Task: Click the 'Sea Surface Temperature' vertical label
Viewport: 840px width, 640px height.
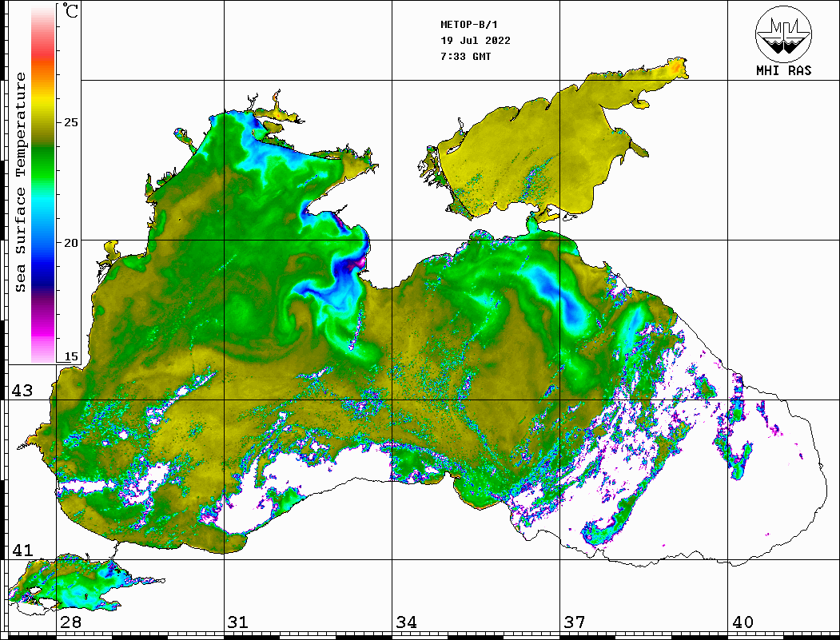Action: coord(20,183)
